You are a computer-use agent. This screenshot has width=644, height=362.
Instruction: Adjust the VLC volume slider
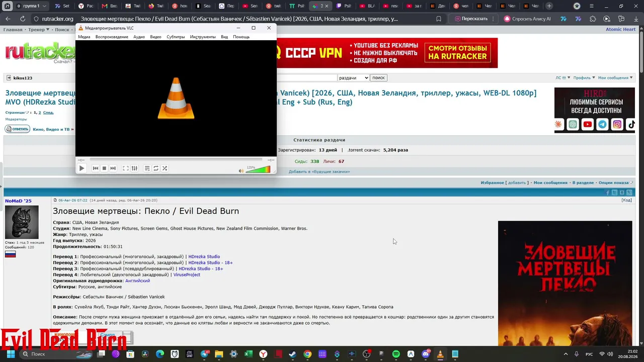(258, 170)
